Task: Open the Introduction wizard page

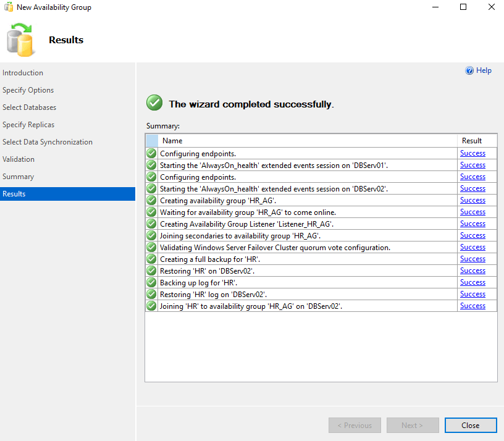Action: [23, 73]
